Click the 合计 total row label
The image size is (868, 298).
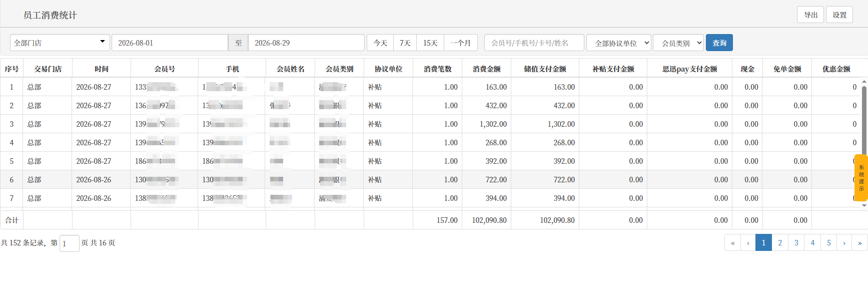[12, 220]
